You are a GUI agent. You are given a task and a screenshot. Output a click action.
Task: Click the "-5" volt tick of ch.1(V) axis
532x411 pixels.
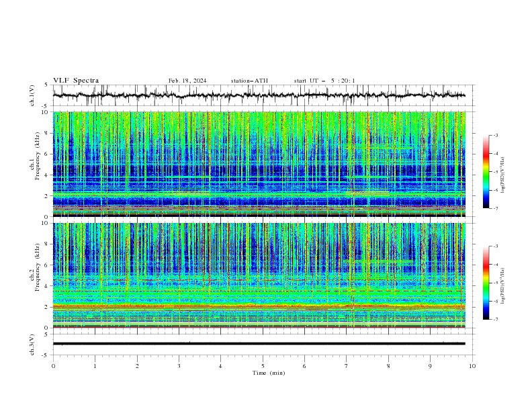pos(45,106)
